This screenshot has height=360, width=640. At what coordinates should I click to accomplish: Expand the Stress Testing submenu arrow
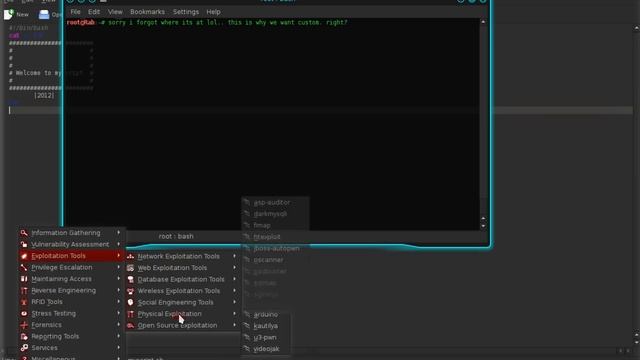pyautogui.click(x=119, y=313)
